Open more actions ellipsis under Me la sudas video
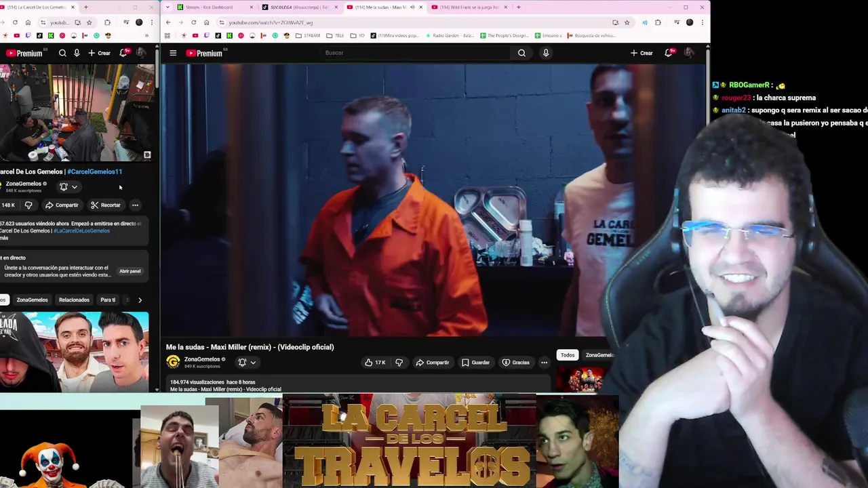 click(x=544, y=363)
